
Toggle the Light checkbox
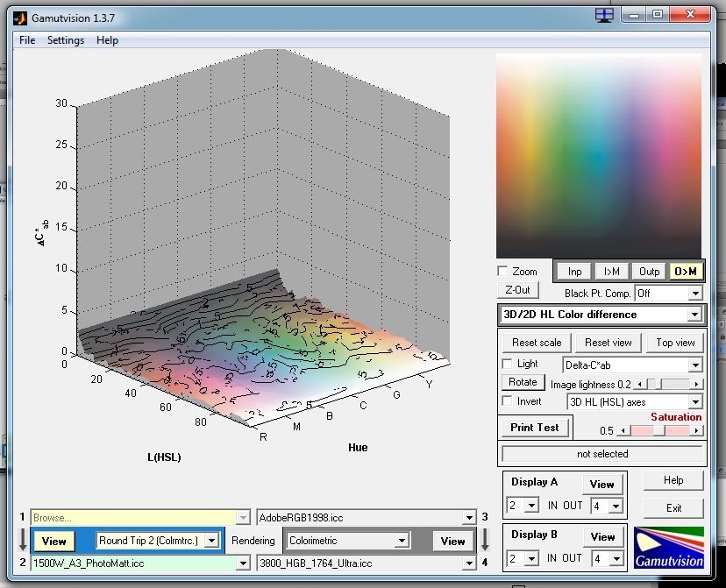507,364
